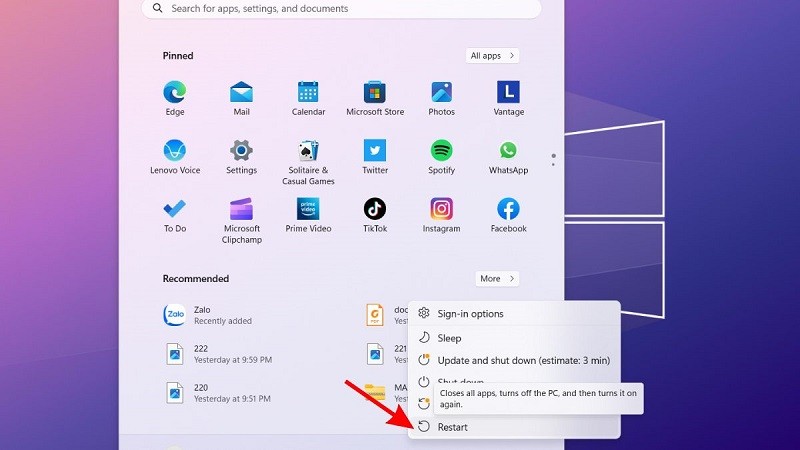
Task: Open Sign-in options from power menu
Action: click(470, 314)
